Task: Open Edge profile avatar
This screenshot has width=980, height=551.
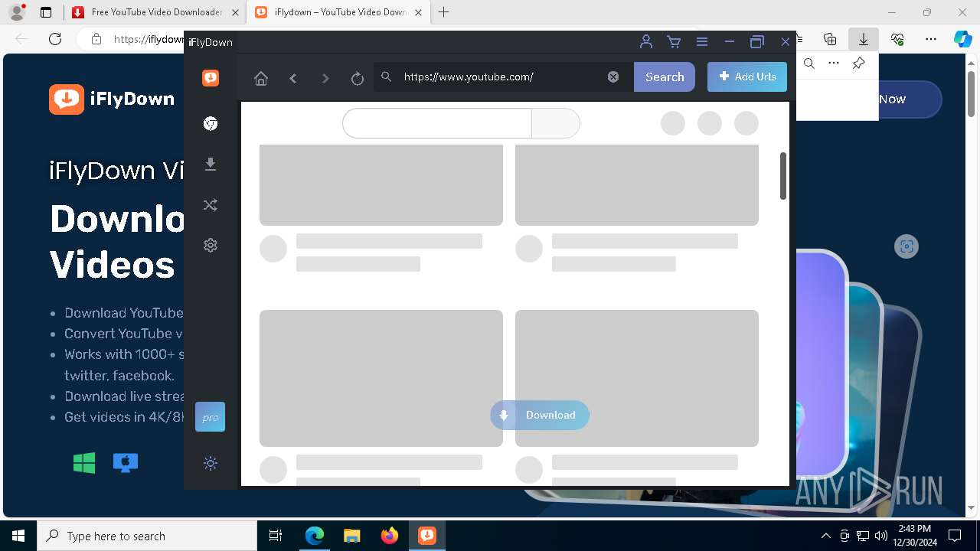Action: (x=17, y=12)
